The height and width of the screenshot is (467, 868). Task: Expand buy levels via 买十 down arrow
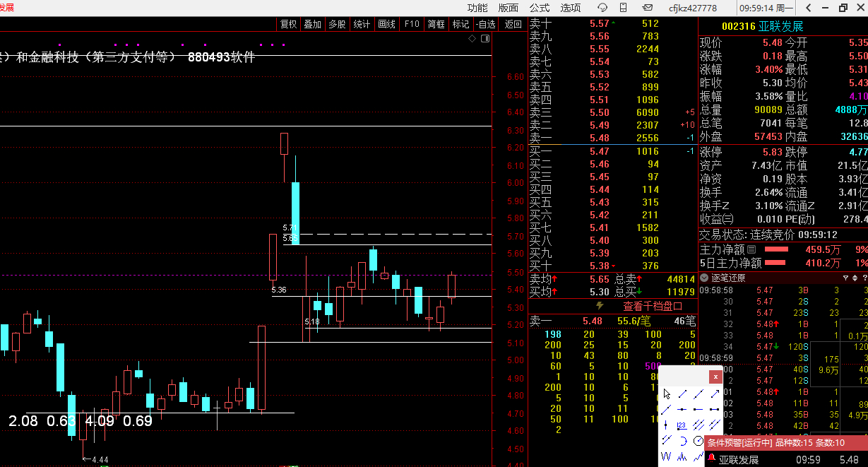click(613, 266)
